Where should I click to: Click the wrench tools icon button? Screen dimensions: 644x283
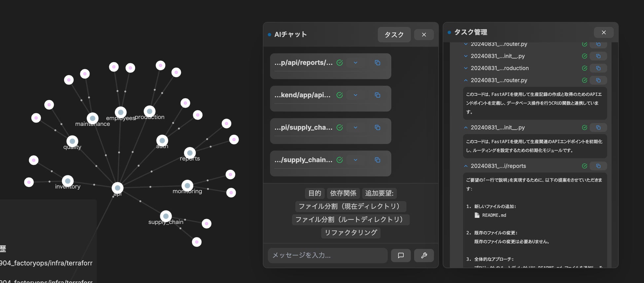coord(424,255)
